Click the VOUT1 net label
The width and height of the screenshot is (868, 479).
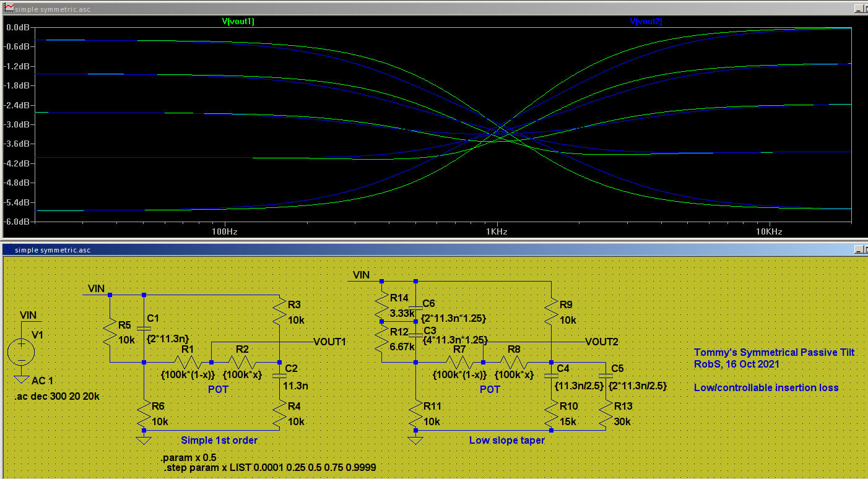(330, 342)
